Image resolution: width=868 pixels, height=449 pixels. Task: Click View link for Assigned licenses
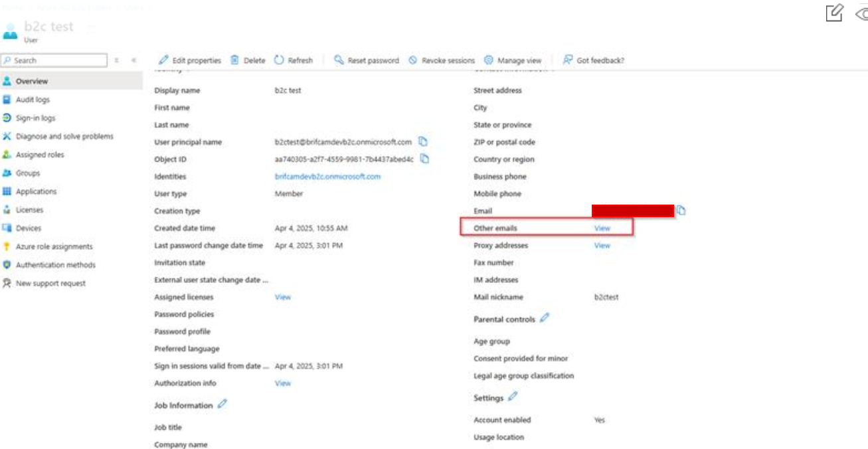pyautogui.click(x=283, y=297)
